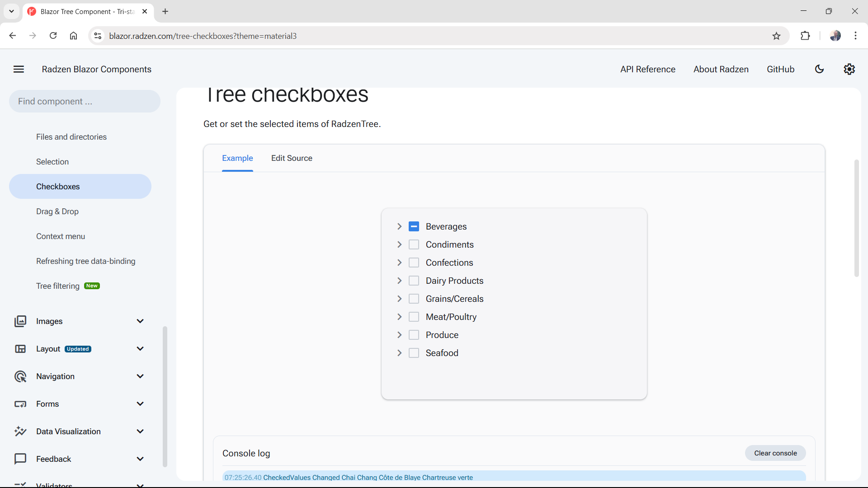Viewport: 868px width, 488px height.
Task: Expand the Meat/Poultry tree node
Action: 400,316
